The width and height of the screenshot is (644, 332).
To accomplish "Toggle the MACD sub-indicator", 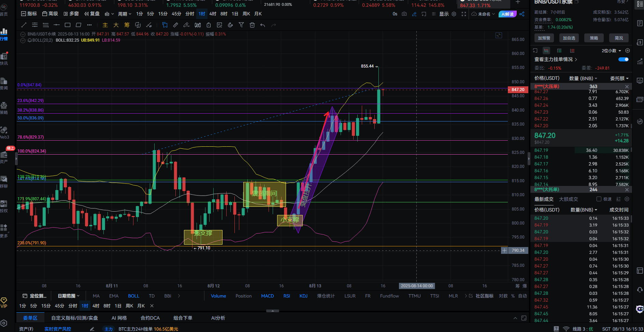I will click(x=268, y=296).
